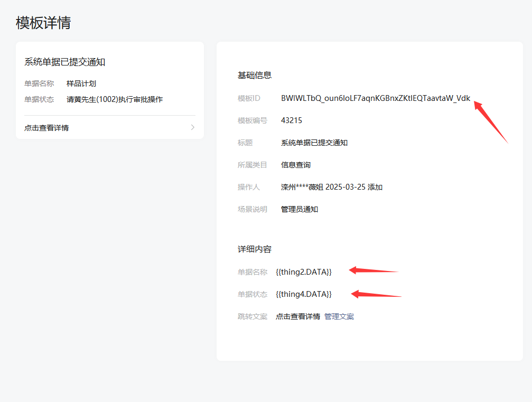Image resolution: width=532 pixels, height=402 pixels.
Task: Click the 信息查询 category value
Action: [x=296, y=165]
